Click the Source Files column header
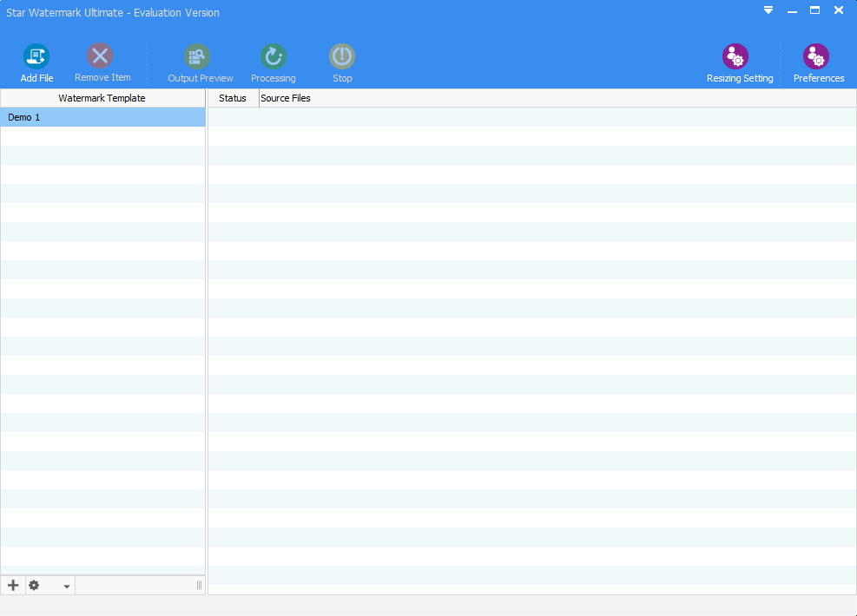The height and width of the screenshot is (616, 857). [557, 98]
